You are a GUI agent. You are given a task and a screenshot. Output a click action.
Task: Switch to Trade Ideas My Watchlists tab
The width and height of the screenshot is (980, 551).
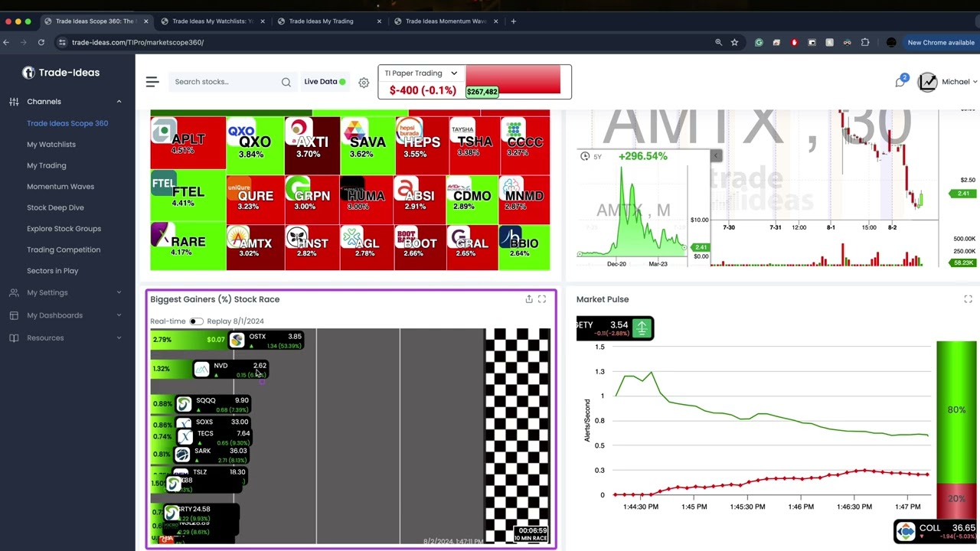pyautogui.click(x=213, y=21)
